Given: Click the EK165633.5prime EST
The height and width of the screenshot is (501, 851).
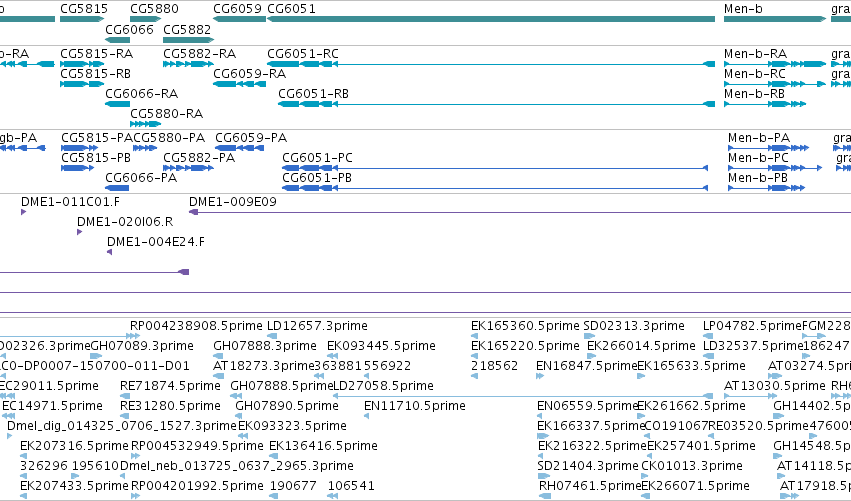Looking at the screenshot, I should 641,377.
